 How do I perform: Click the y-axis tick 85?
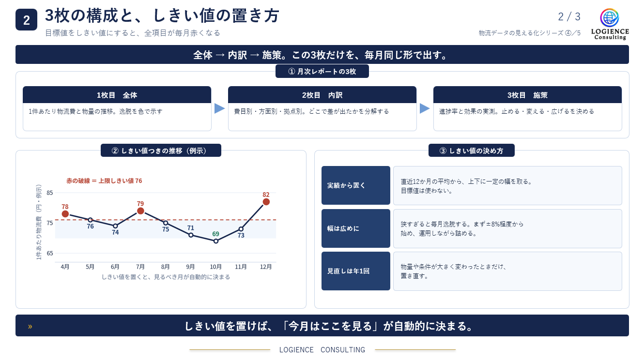(50, 193)
